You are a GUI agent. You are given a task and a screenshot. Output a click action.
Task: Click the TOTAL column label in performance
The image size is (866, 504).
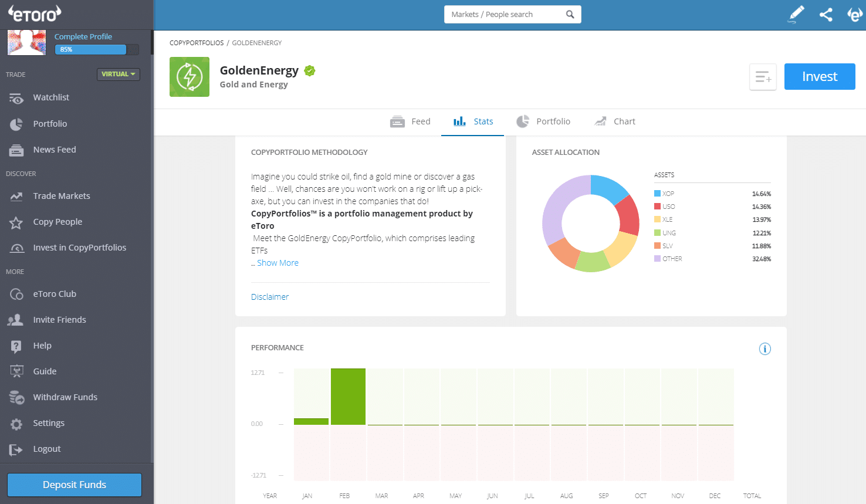(x=752, y=496)
